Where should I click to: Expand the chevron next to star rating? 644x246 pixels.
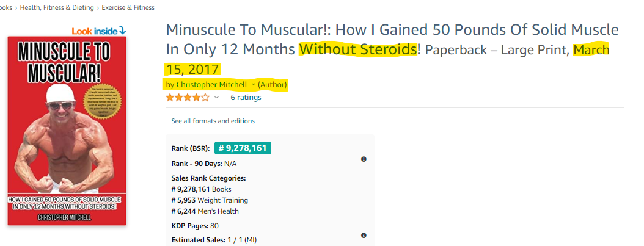(x=216, y=98)
